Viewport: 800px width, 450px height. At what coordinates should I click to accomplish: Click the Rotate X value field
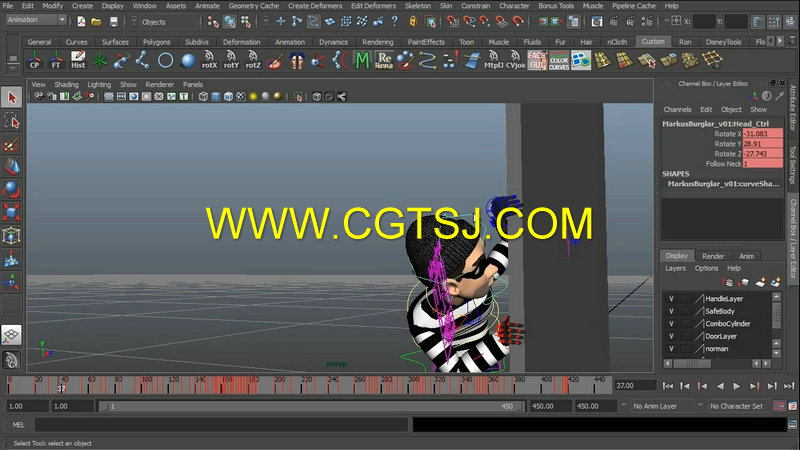click(x=762, y=134)
